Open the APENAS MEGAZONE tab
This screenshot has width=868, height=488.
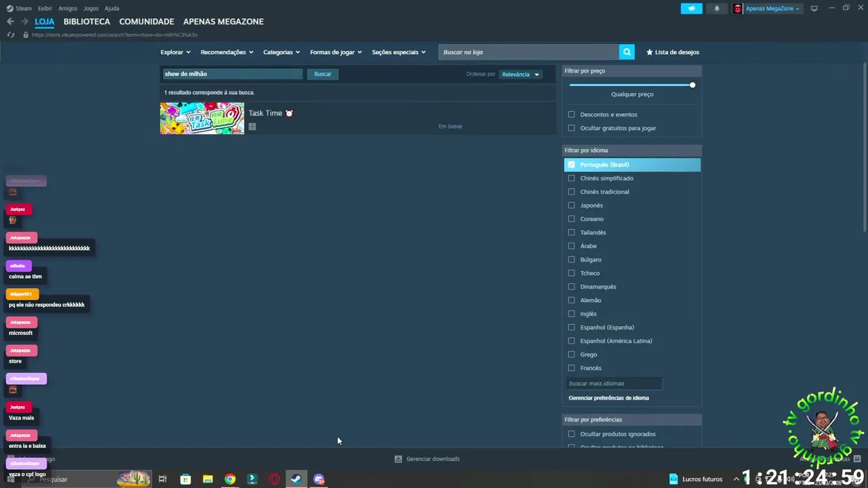(x=223, y=22)
